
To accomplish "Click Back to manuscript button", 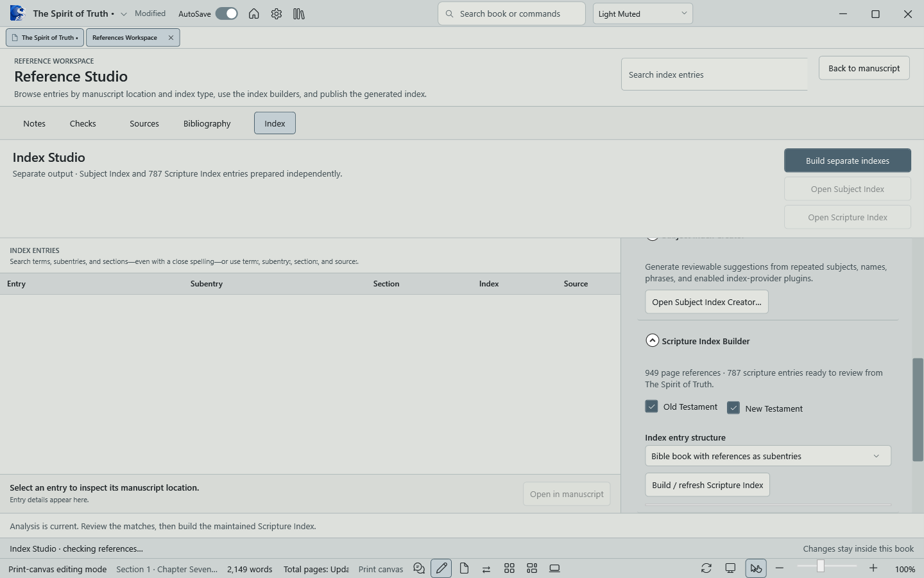I will 864,68.
